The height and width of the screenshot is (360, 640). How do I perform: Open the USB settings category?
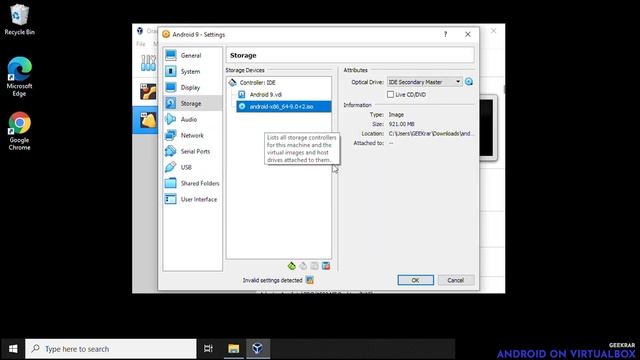pos(193,167)
